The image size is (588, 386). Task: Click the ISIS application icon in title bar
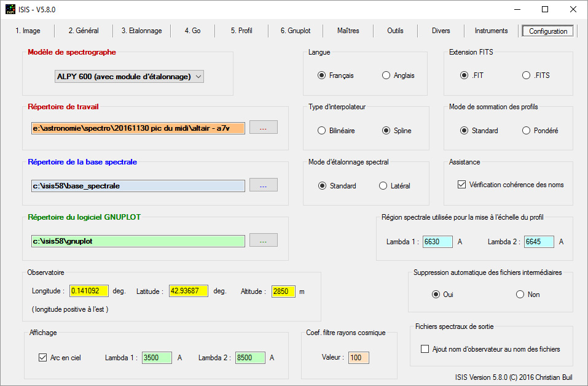[x=11, y=9]
